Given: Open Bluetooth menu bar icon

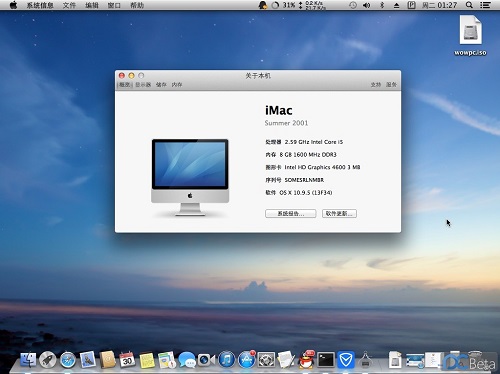Looking at the screenshot, I should 382,5.
